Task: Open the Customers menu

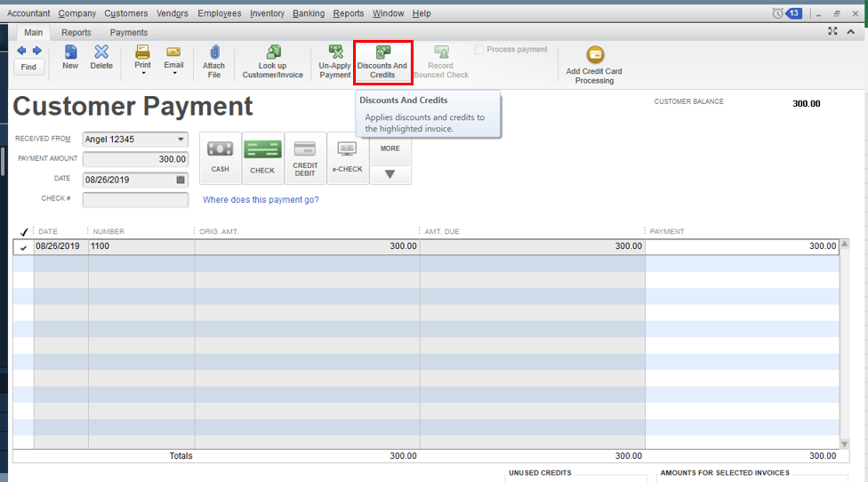Action: 125,13
